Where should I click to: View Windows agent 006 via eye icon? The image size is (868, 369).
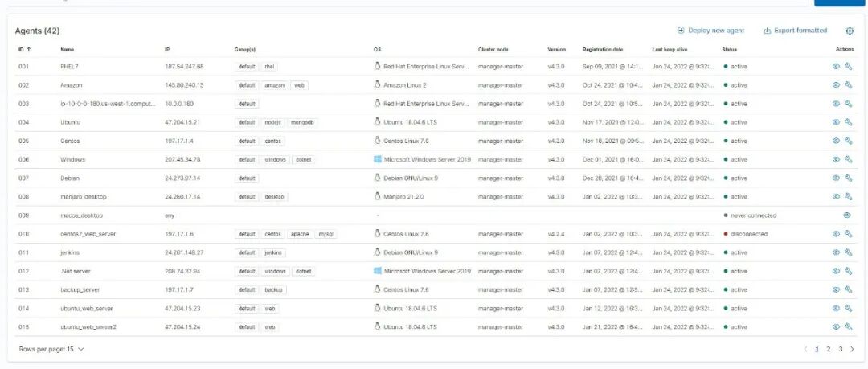pyautogui.click(x=836, y=159)
